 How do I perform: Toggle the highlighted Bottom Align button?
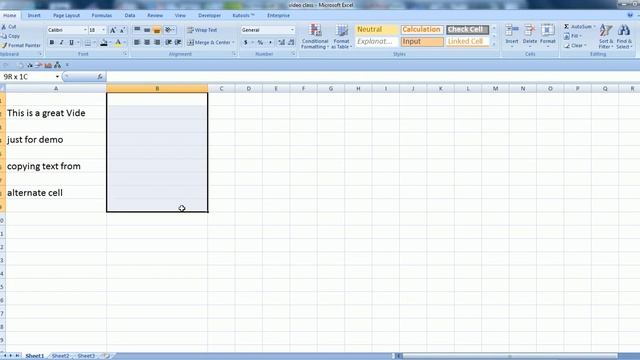(157, 30)
